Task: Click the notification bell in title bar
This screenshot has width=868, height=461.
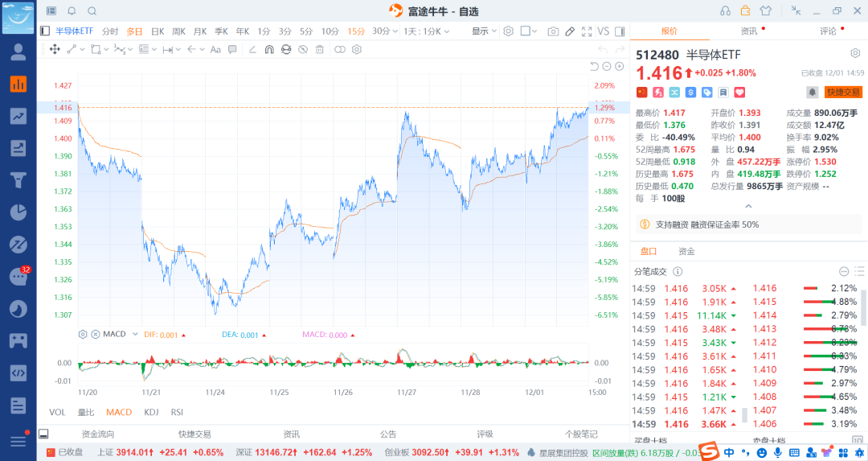Action: tap(72, 11)
